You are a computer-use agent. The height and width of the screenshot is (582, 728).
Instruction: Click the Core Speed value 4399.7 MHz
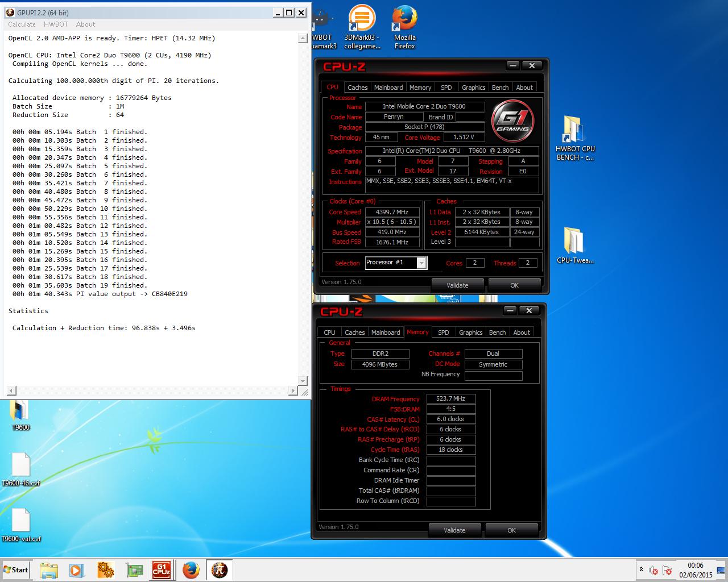[392, 212]
